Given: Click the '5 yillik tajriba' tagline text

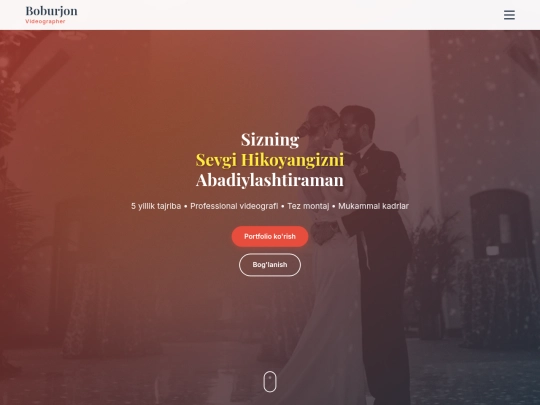Looking at the screenshot, I should click(x=156, y=206).
